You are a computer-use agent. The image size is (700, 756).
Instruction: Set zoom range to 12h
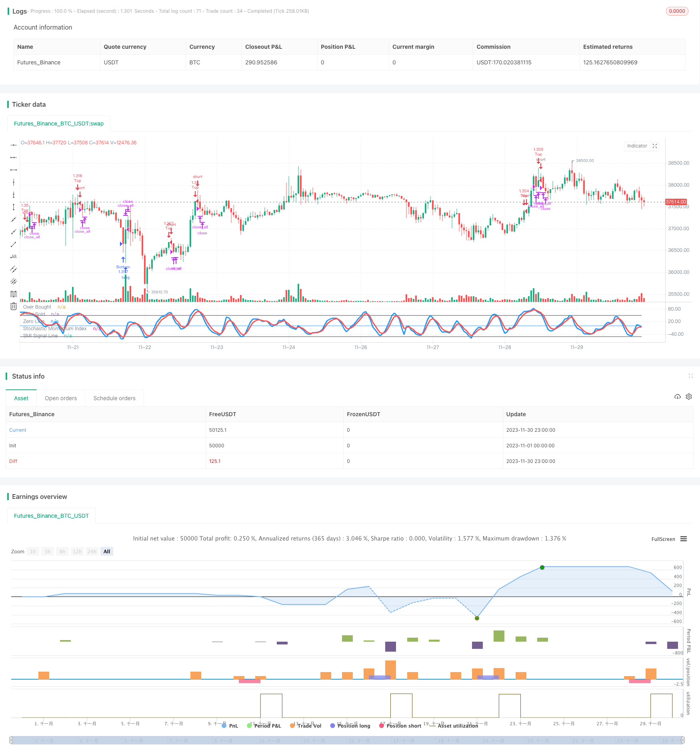pos(77,551)
